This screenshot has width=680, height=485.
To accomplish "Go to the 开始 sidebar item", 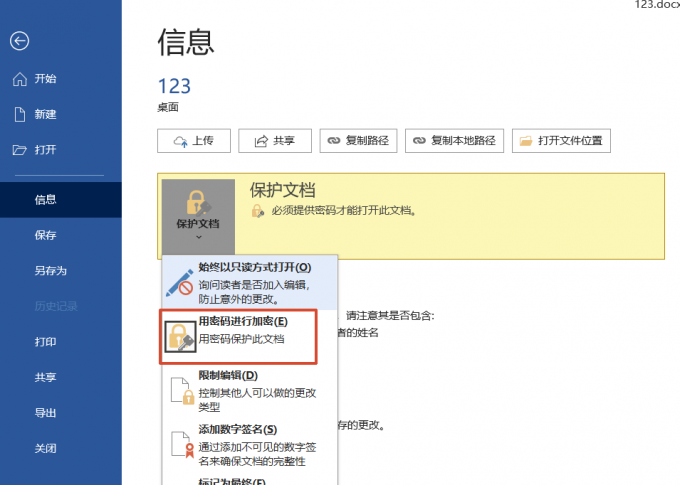I will pos(61,79).
